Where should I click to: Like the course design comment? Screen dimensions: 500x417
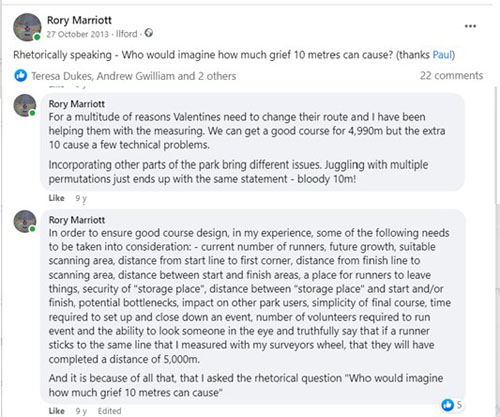click(56, 411)
